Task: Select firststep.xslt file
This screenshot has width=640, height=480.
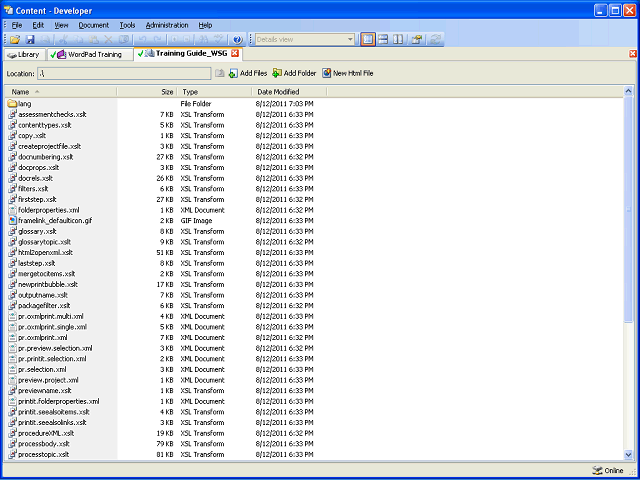Action: (x=37, y=199)
